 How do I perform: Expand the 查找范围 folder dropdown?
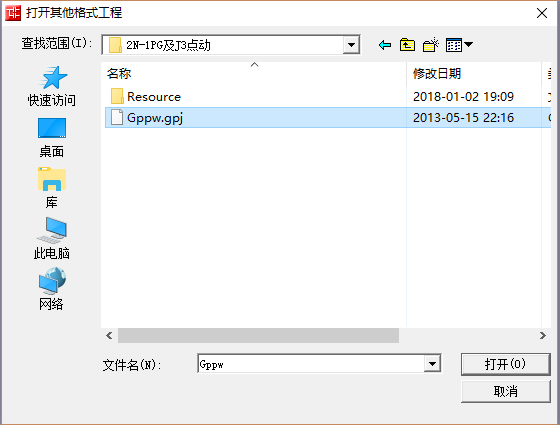click(351, 45)
